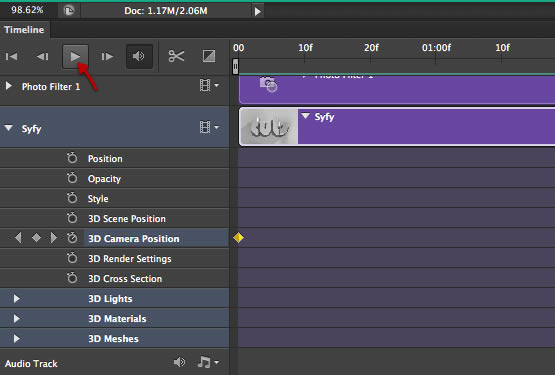The image size is (555, 375).
Task: Enable the 3D Cross Section stopwatch
Action: tap(72, 278)
